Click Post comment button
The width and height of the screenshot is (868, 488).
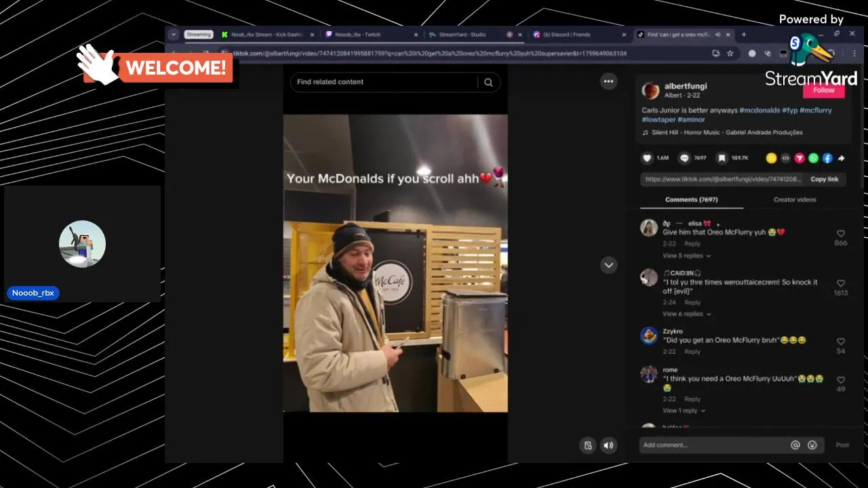[842, 445]
